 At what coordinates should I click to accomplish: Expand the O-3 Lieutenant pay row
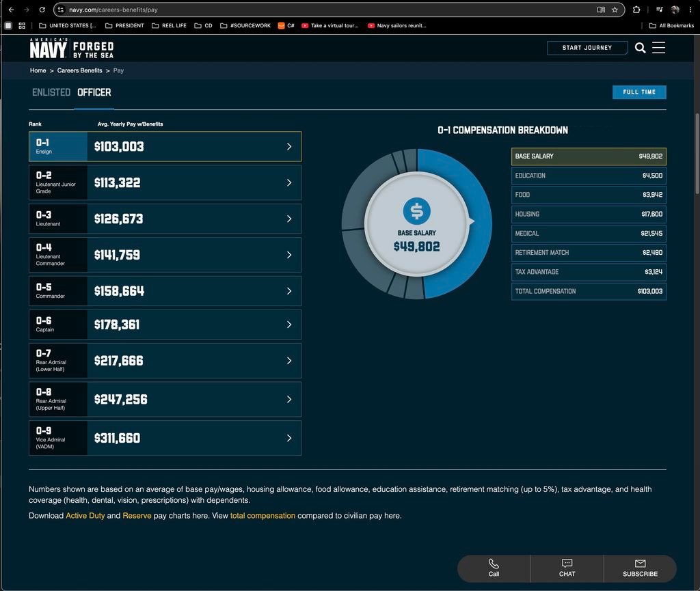pos(165,219)
